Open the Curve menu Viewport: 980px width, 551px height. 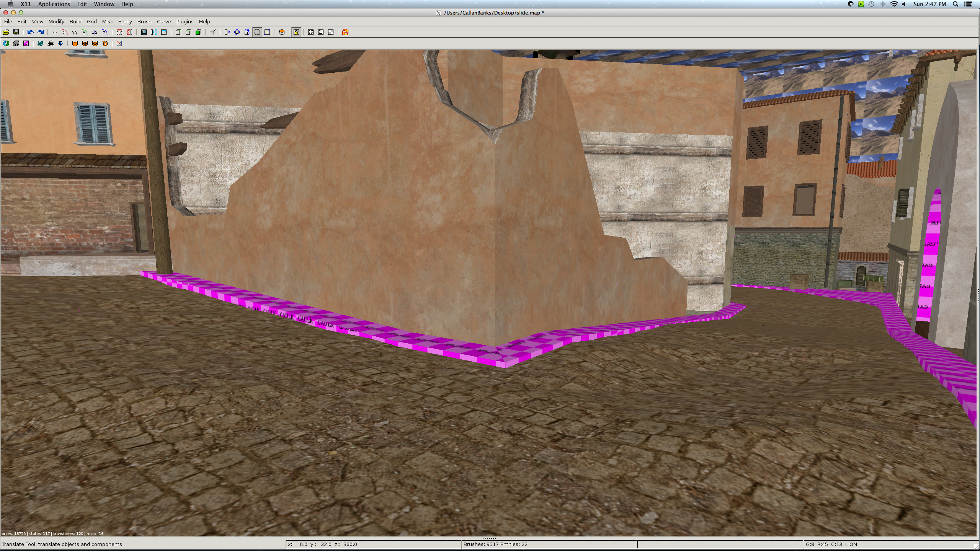(163, 22)
